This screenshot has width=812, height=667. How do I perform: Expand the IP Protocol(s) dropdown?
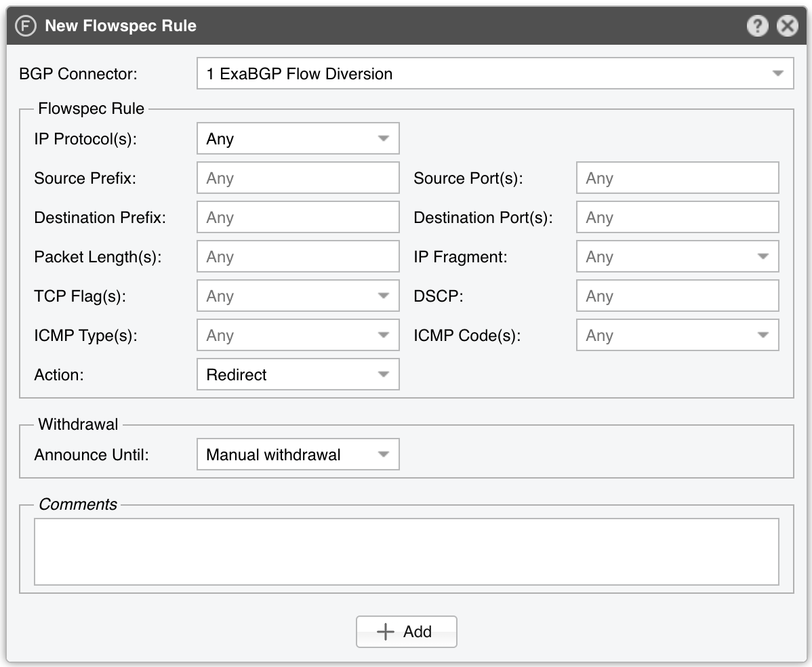point(298,138)
